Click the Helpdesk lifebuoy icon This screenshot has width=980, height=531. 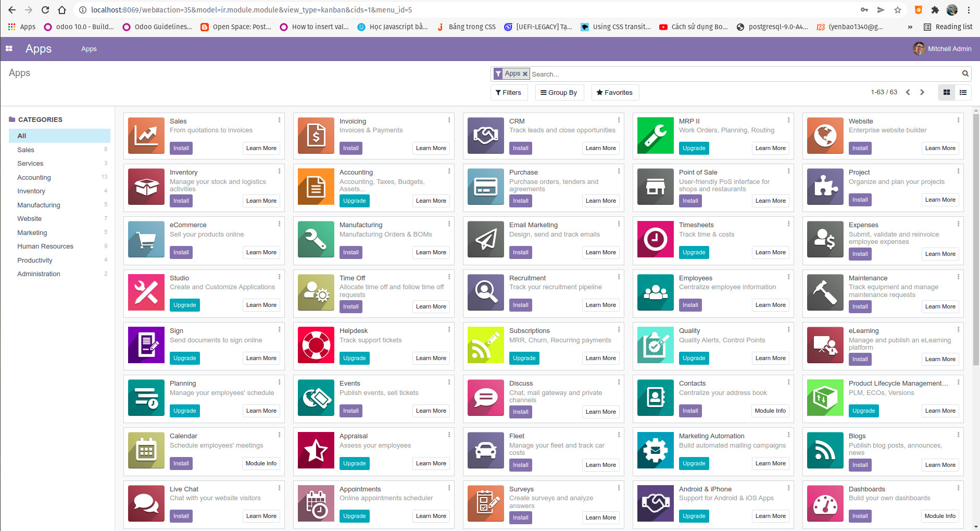coord(316,345)
